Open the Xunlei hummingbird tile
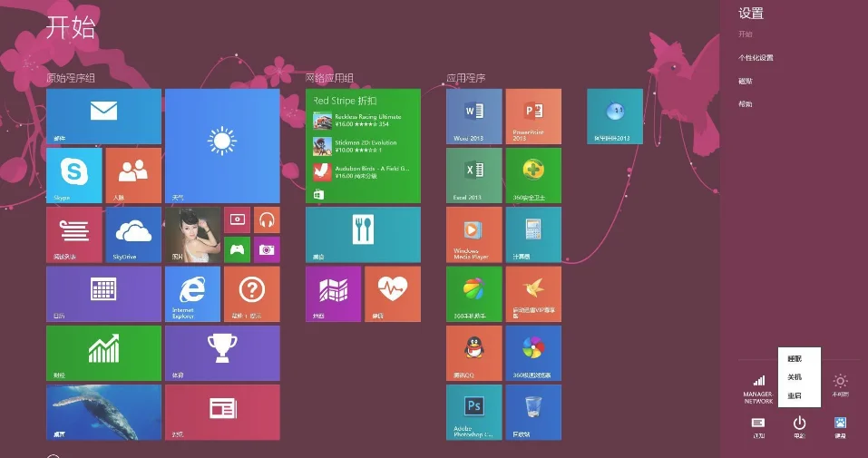 [x=533, y=294]
